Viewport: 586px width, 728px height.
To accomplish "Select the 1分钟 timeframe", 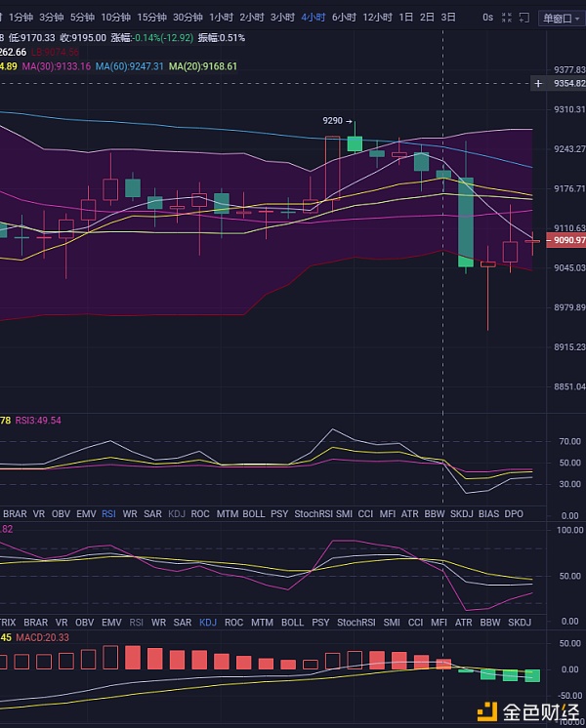I will pos(21,18).
